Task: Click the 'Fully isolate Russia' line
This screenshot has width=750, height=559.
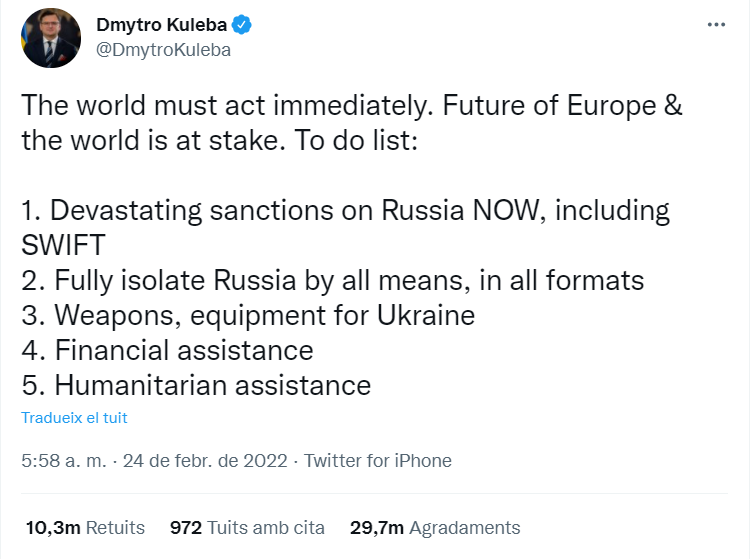Action: coord(332,281)
